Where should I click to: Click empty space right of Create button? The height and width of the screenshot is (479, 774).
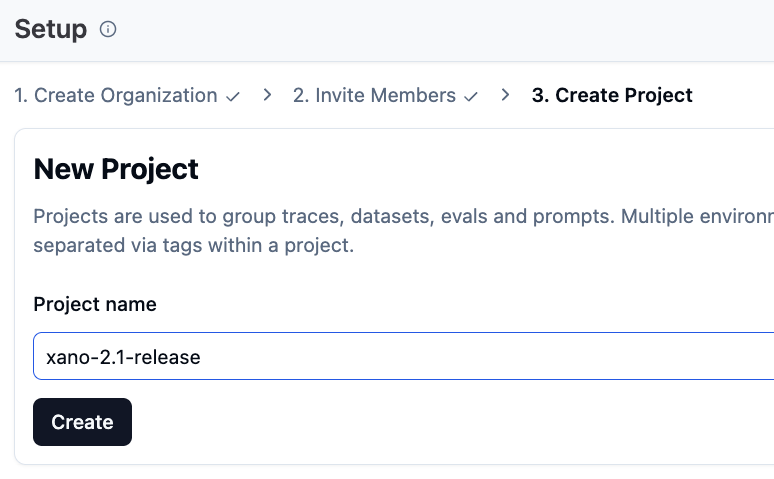point(400,422)
